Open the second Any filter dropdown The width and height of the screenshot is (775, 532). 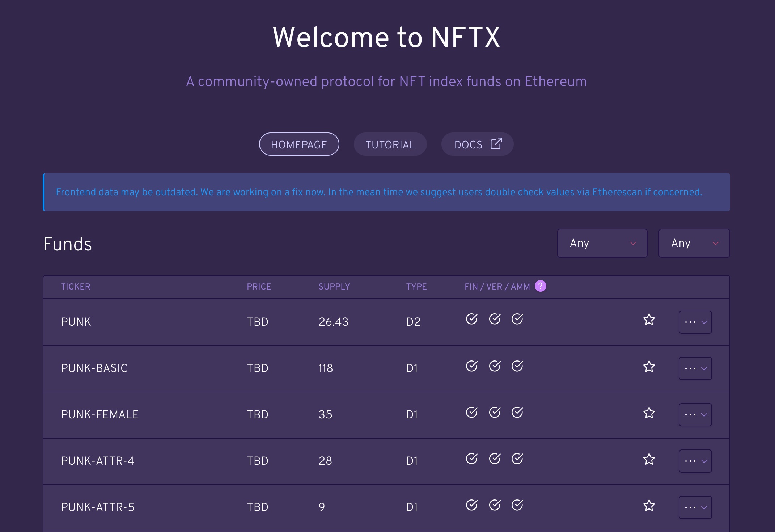click(x=694, y=243)
